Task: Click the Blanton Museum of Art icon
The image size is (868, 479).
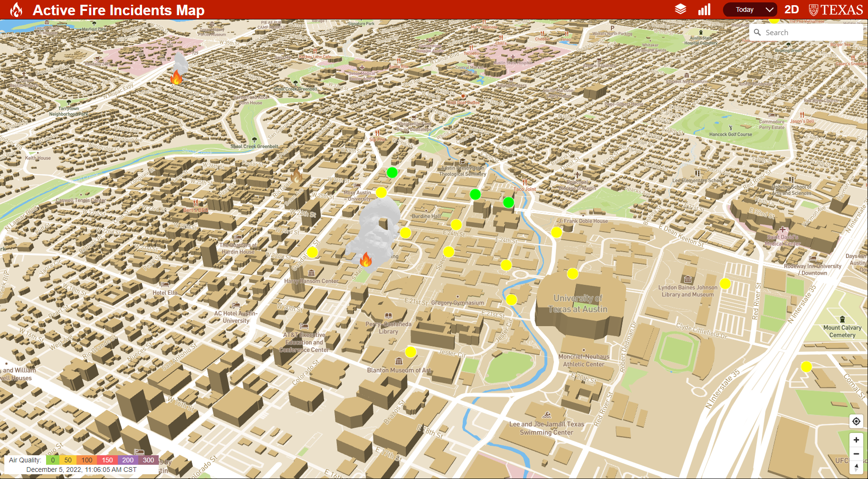Action: 399,362
